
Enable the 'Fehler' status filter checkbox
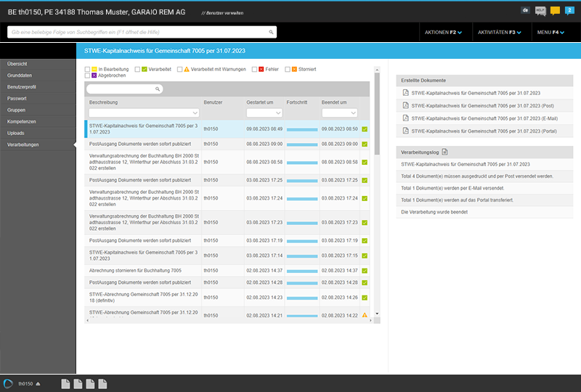pos(254,69)
